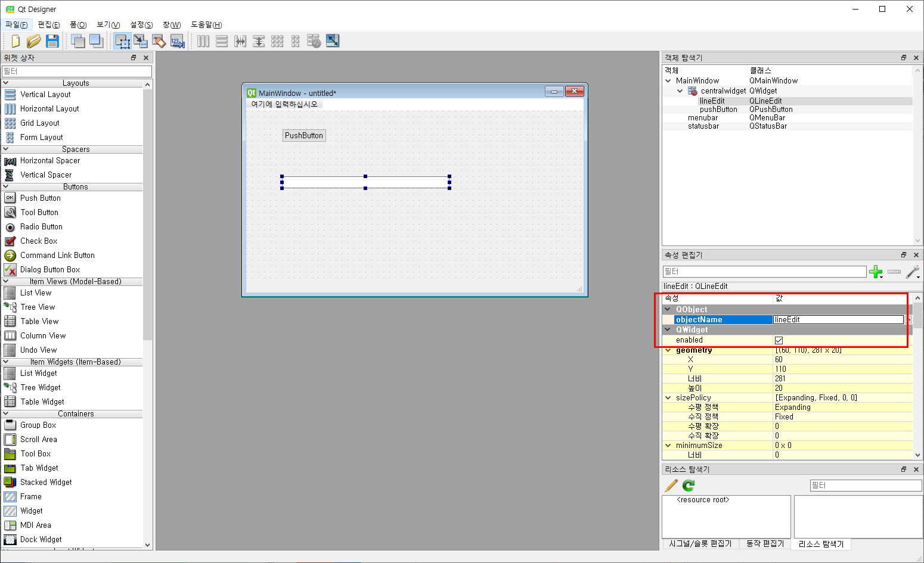The width and height of the screenshot is (924, 563).
Task: Click the Send to Back toolbar icon
Action: [x=77, y=41]
